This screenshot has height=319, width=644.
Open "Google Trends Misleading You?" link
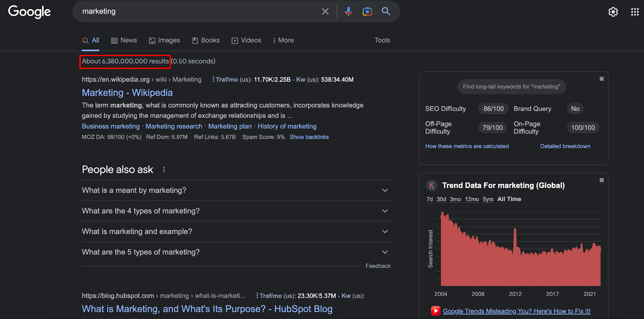516,311
